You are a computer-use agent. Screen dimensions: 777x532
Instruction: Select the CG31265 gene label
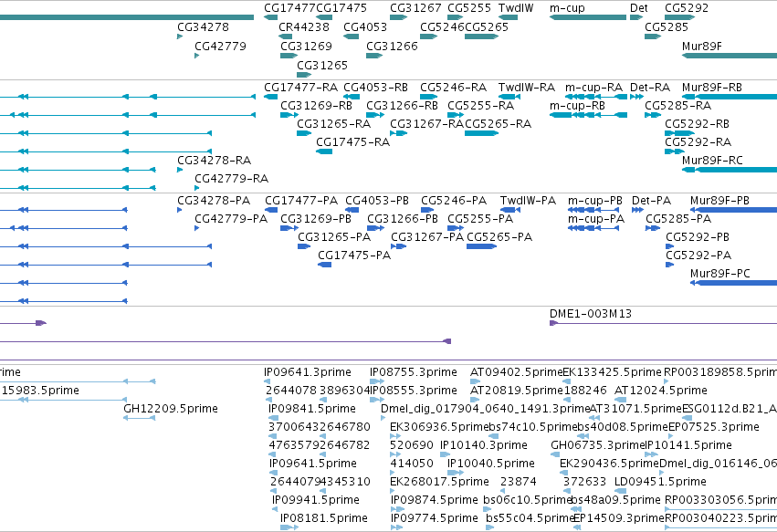(322, 66)
